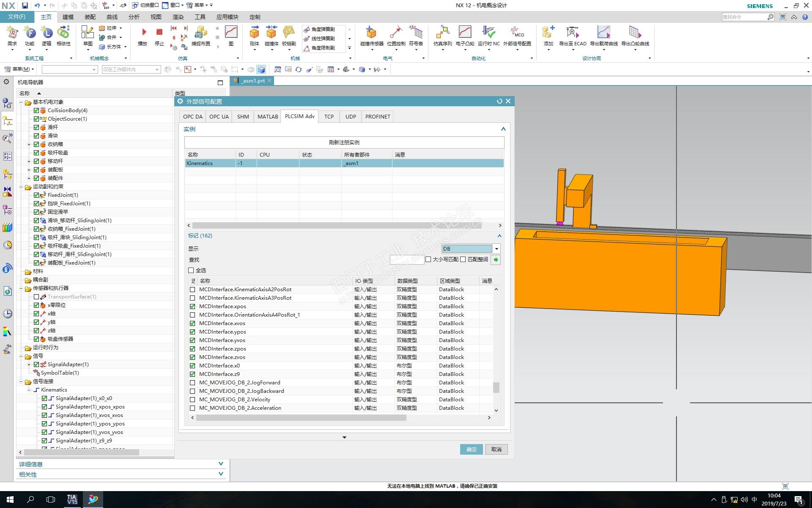Click the tag search (查找) input field
Screen dimensions: 812x508
click(406, 260)
